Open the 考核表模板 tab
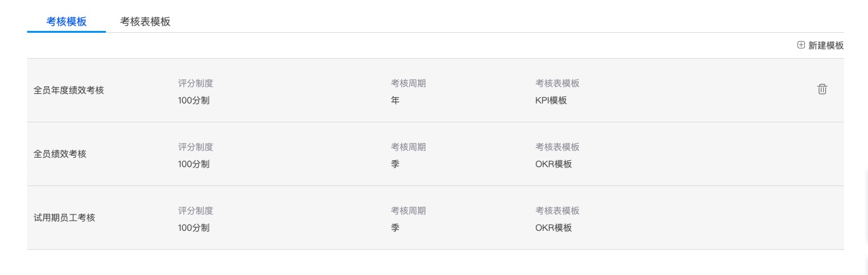868x275 pixels. [145, 21]
